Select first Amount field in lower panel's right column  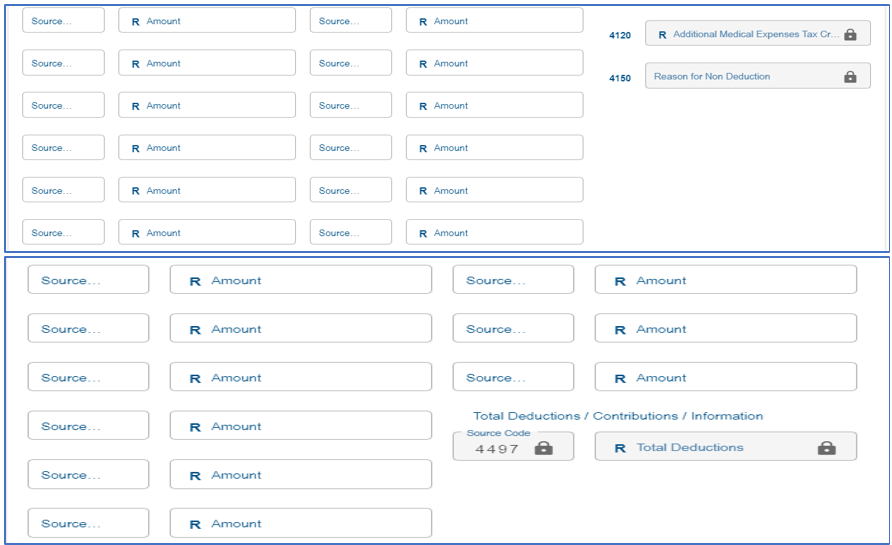coord(725,280)
